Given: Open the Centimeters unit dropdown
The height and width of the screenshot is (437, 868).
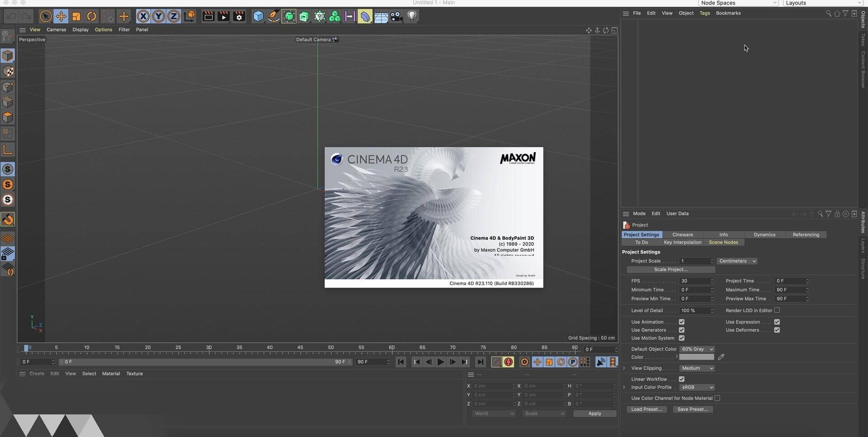Looking at the screenshot, I should (737, 261).
